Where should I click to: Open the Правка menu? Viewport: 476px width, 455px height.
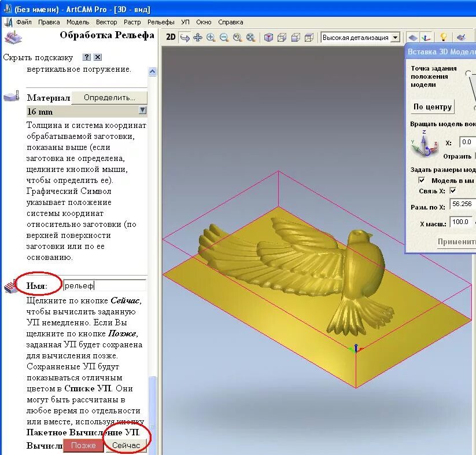[x=49, y=22]
